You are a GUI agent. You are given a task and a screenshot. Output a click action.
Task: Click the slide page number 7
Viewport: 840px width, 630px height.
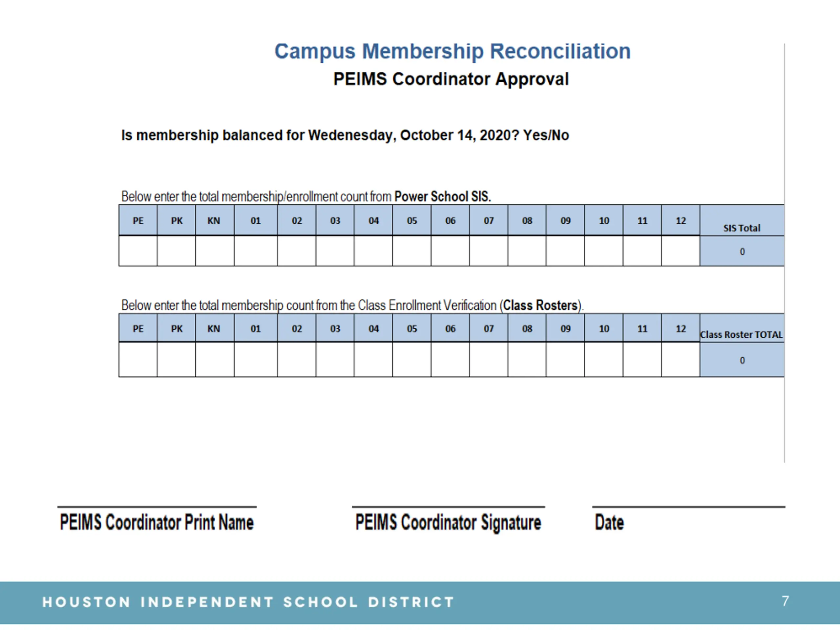pos(785,601)
